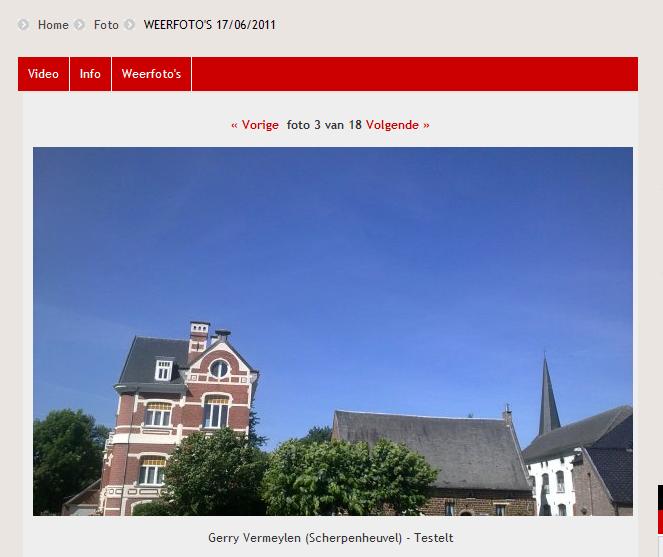Go to Home in the breadcrumb

click(x=53, y=25)
